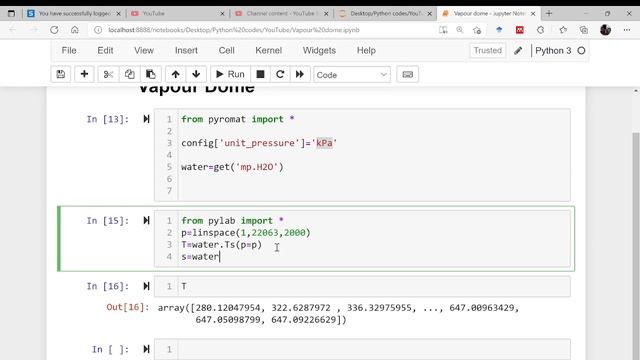Open the File menu

(x=69, y=51)
